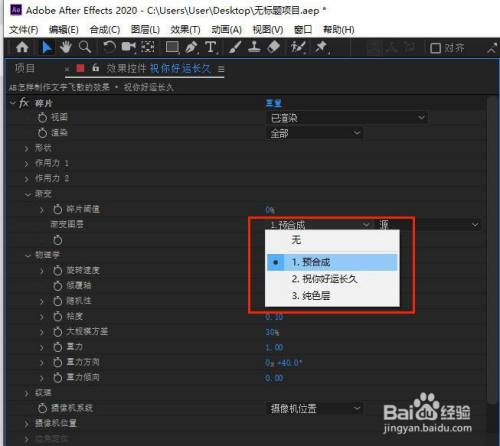Open the 文件(F) menu
The width and height of the screenshot is (500, 446).
(23, 30)
